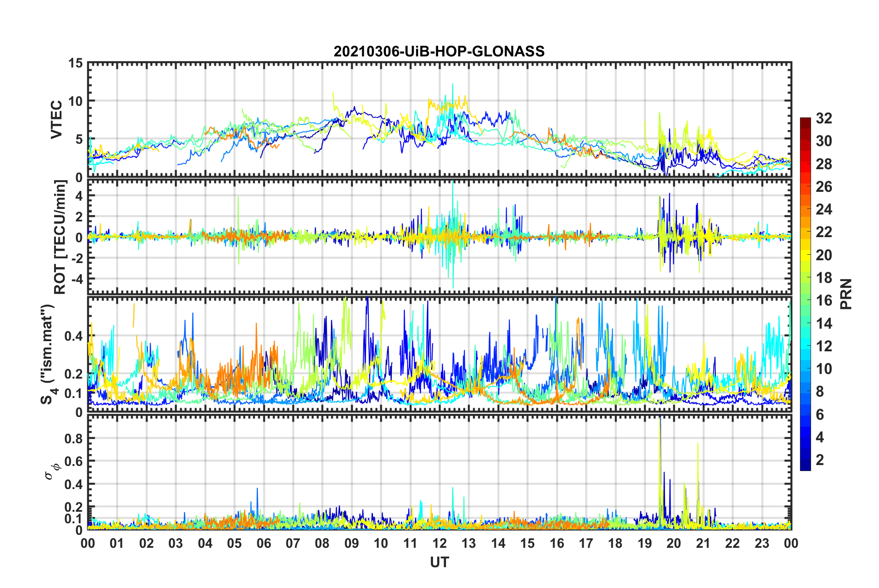
Task: Click the S4 y-axis tick 0.4
Action: (74, 336)
